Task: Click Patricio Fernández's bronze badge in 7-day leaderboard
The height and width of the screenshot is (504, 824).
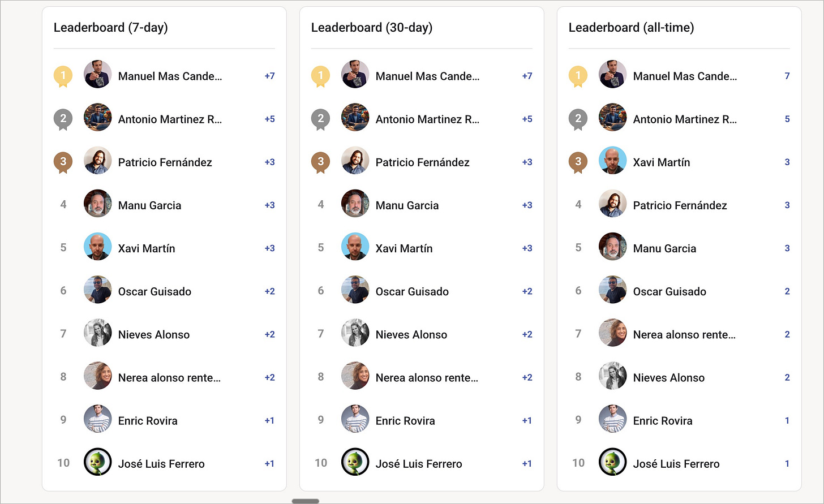Action: (63, 162)
